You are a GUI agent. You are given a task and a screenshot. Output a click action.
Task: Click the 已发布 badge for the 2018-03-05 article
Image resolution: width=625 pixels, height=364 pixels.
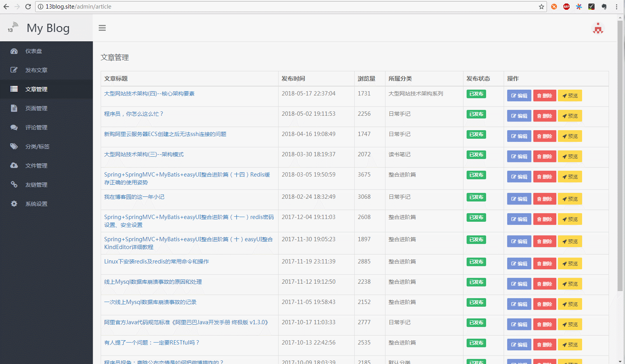(x=476, y=175)
